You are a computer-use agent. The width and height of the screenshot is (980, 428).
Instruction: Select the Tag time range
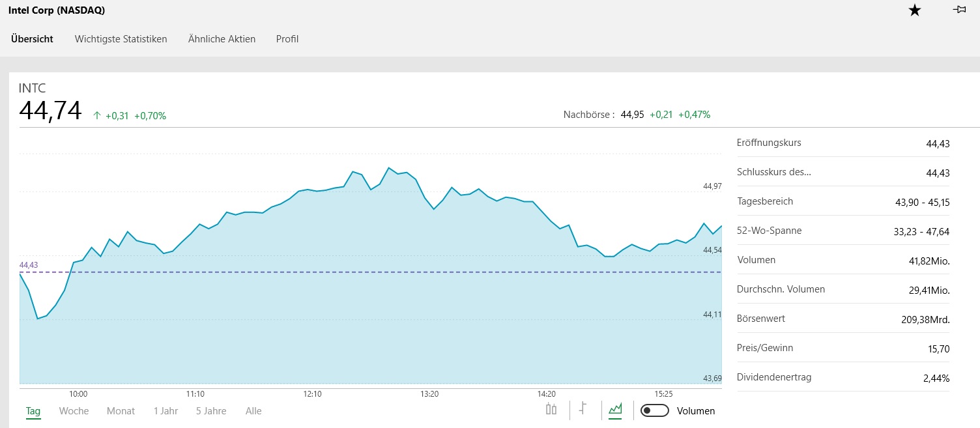coord(33,411)
